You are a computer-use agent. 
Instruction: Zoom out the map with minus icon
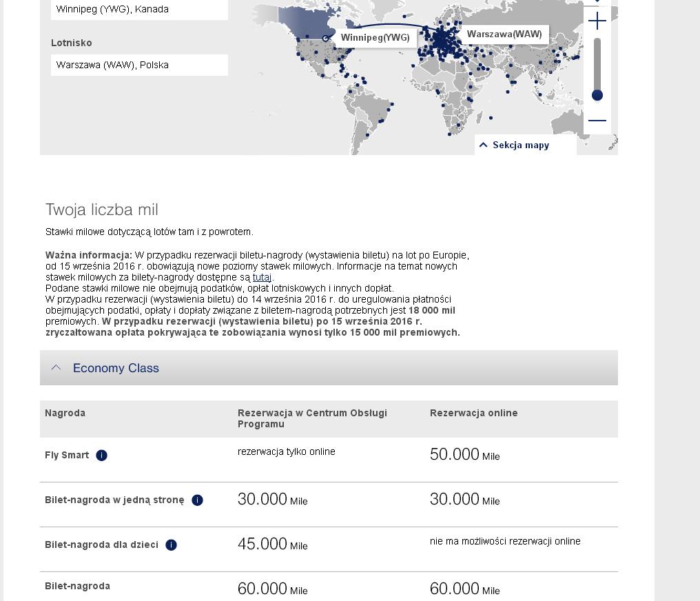597,121
